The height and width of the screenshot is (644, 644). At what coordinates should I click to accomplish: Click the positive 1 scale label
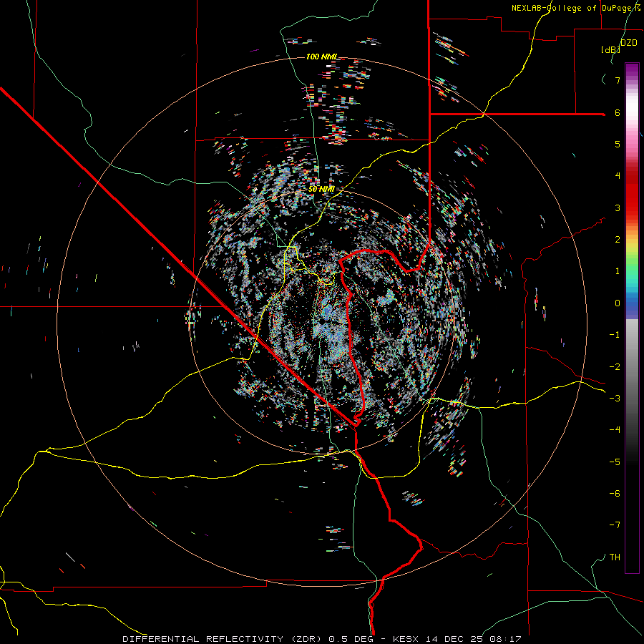(618, 271)
